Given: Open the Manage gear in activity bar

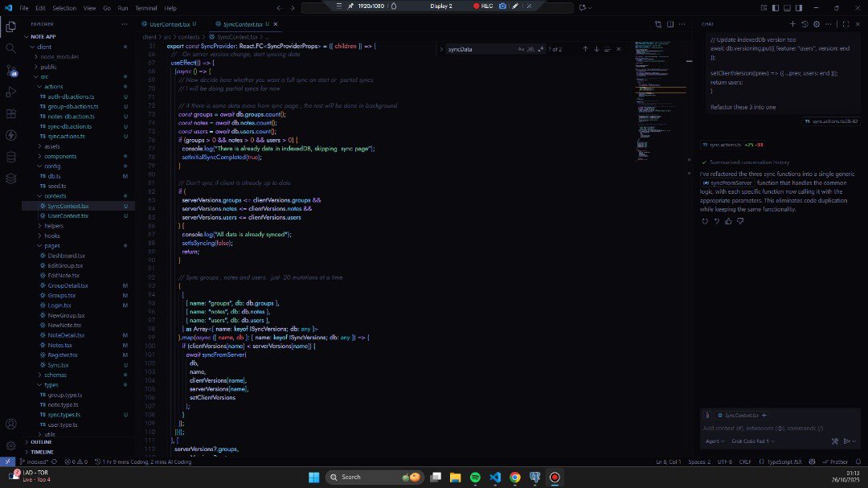Looking at the screenshot, I should tap(10, 446).
